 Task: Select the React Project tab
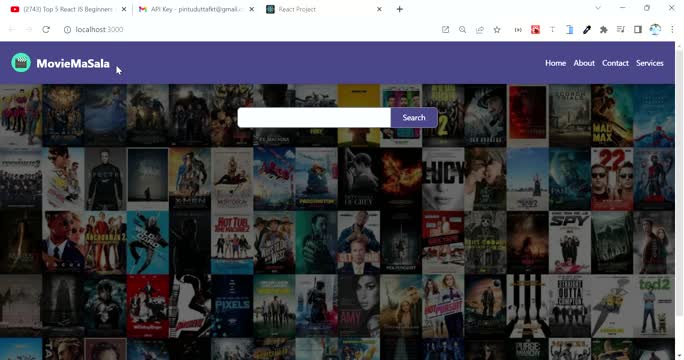pyautogui.click(x=324, y=9)
